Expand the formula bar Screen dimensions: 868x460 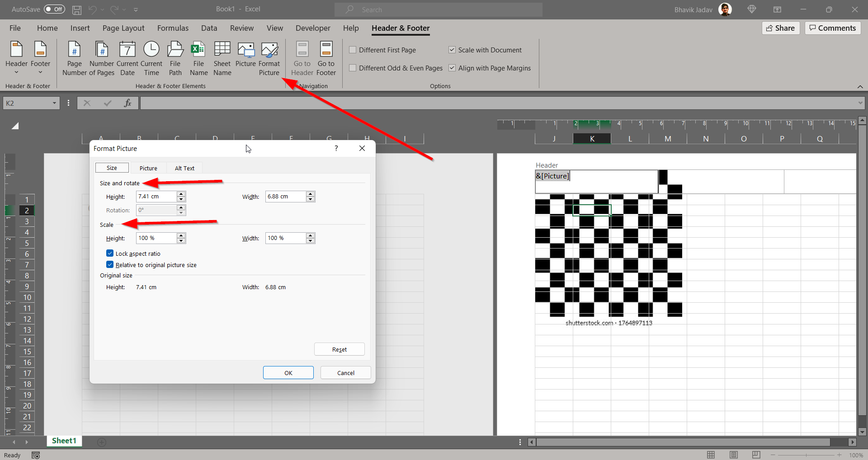[x=860, y=103]
